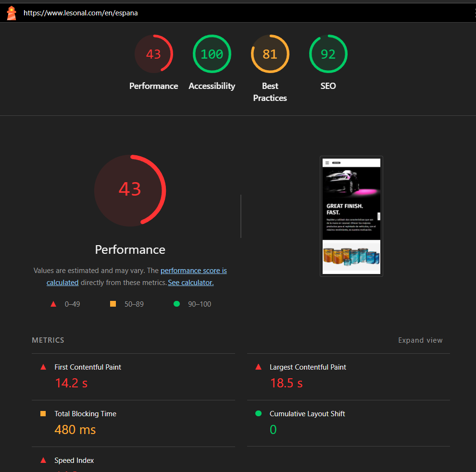
Task: Click orange square beside Total Blocking Time
Action: tap(43, 414)
